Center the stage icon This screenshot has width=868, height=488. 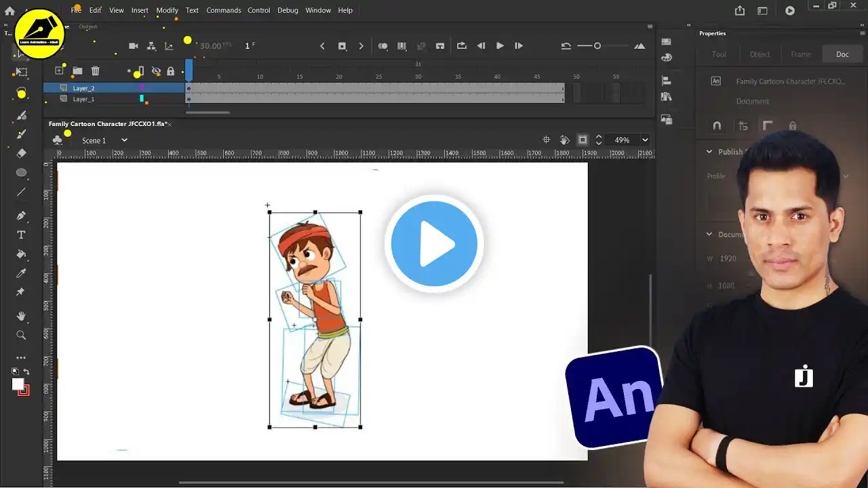[x=547, y=140]
